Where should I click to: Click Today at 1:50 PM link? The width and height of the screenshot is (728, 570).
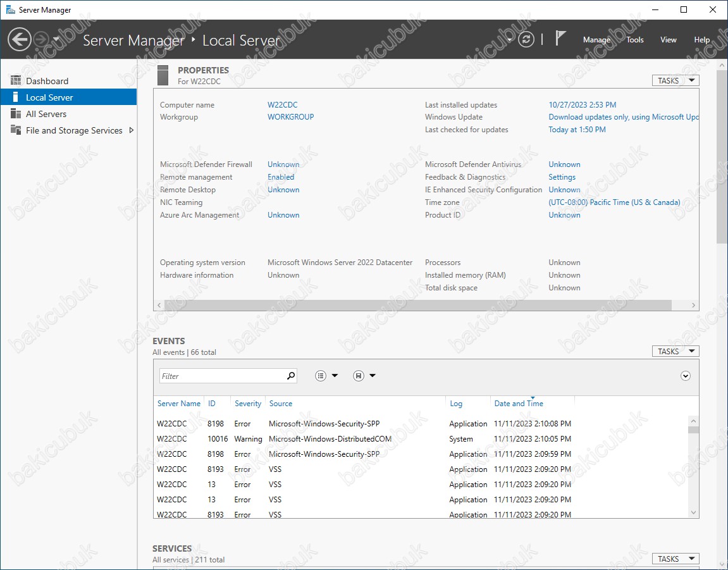[x=577, y=130]
